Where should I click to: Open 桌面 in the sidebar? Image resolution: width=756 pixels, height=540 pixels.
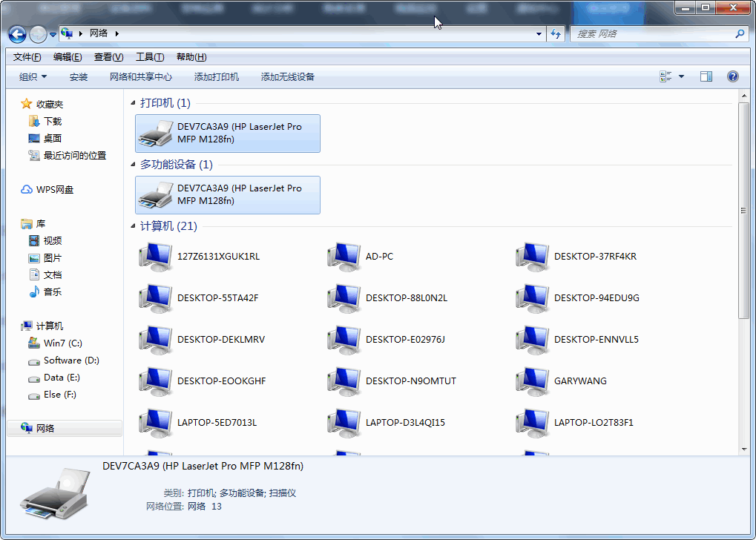45,139
